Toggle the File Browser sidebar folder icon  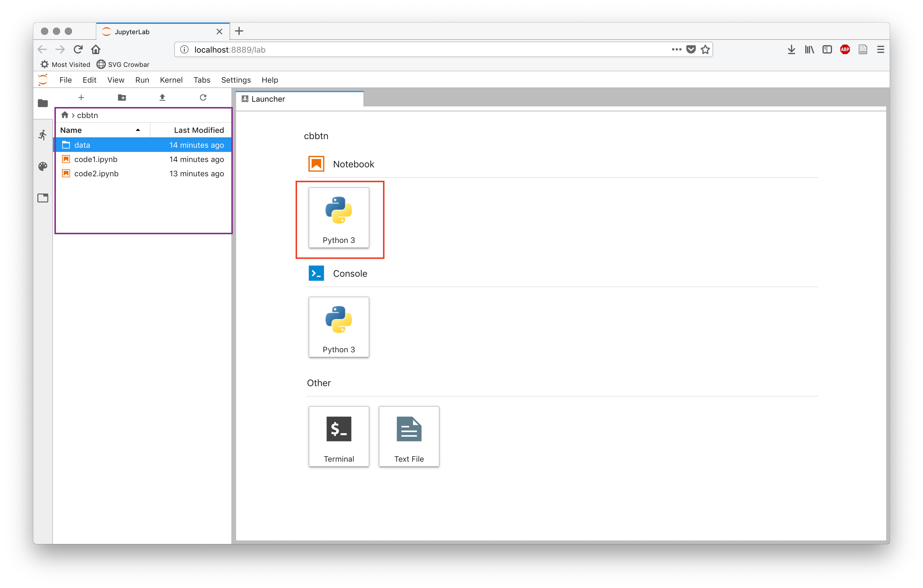43,103
